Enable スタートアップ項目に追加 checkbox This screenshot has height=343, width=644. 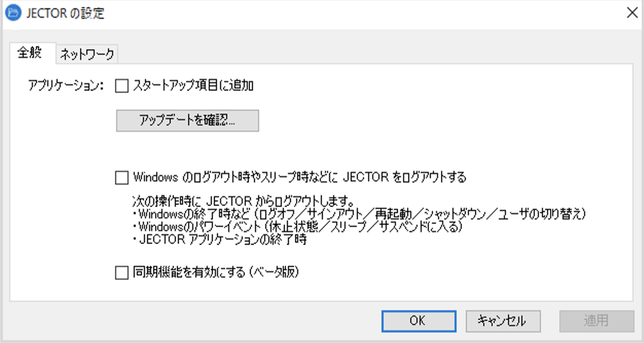pos(121,86)
